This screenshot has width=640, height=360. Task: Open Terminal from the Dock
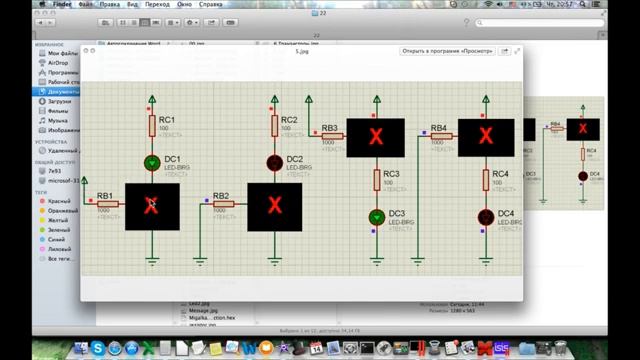(x=367, y=348)
